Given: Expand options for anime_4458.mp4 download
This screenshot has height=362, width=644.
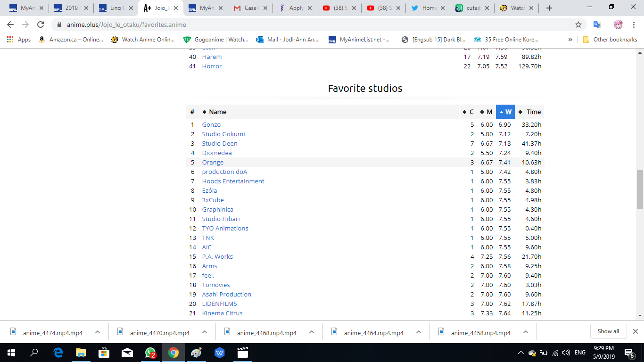Looking at the screenshot, I should pos(525,332).
